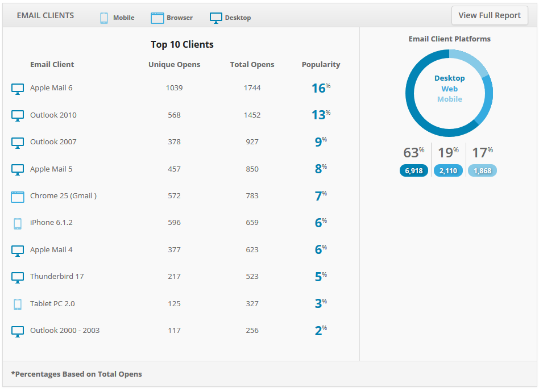
Task: Click the Browser legend window icon
Action: 157,18
